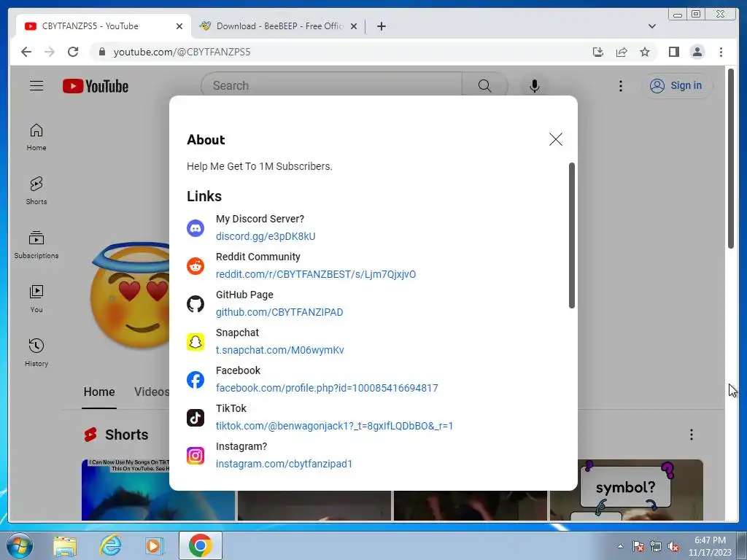Viewport: 747px width, 560px height.
Task: Focus the YouTube Search field
Action: pos(331,86)
